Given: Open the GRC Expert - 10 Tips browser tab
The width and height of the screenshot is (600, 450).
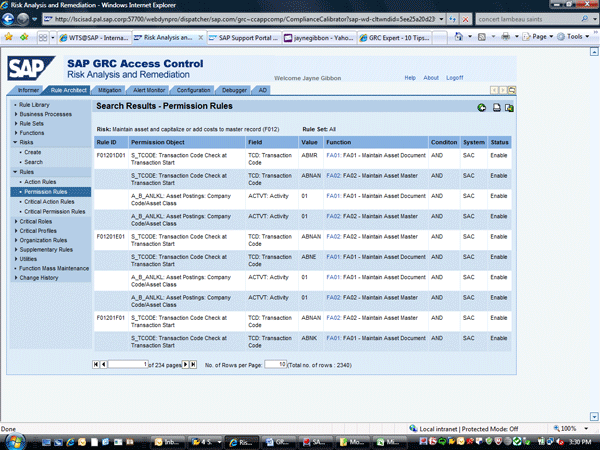Looking at the screenshot, I should pos(395,38).
